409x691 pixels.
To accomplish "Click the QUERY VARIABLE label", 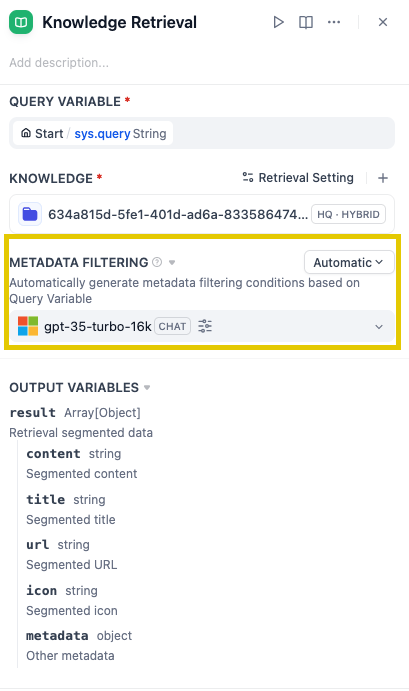I will tap(65, 101).
